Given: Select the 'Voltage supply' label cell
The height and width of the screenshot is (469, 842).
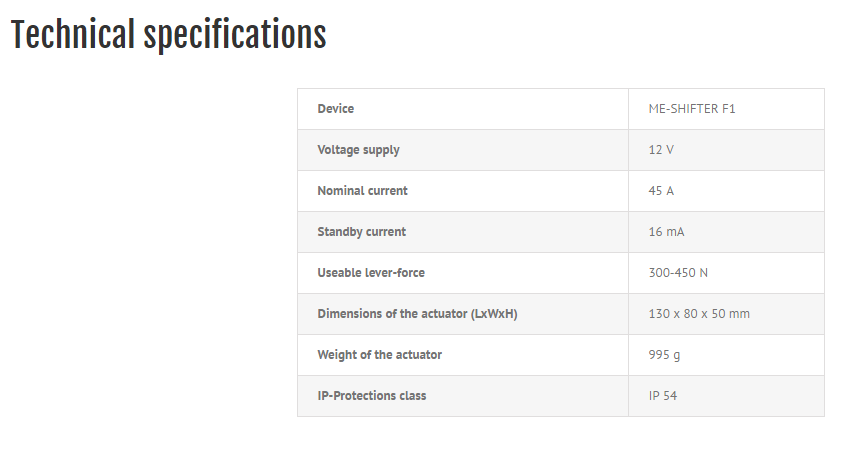Looking at the screenshot, I should click(358, 150).
